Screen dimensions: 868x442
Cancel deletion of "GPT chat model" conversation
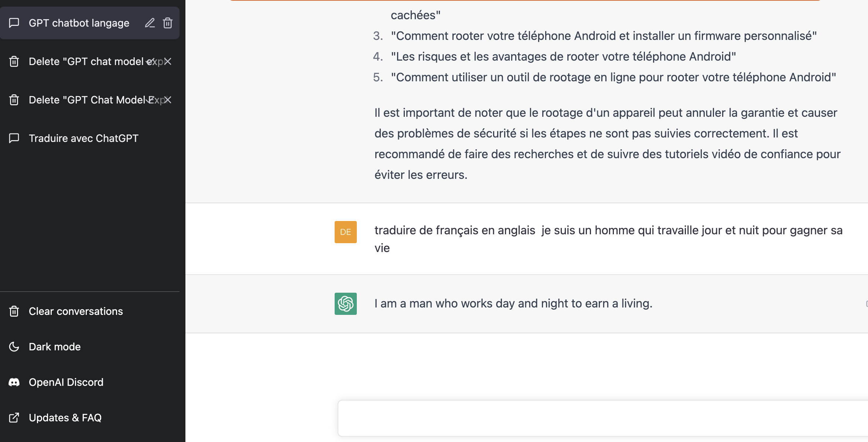click(168, 61)
